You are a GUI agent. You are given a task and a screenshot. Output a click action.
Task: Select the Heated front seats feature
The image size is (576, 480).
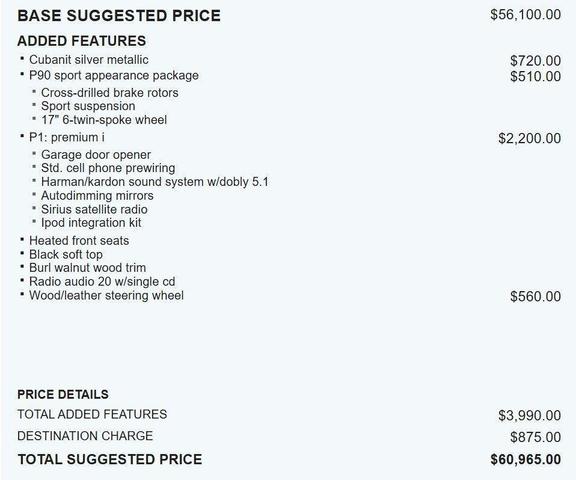[x=79, y=241]
